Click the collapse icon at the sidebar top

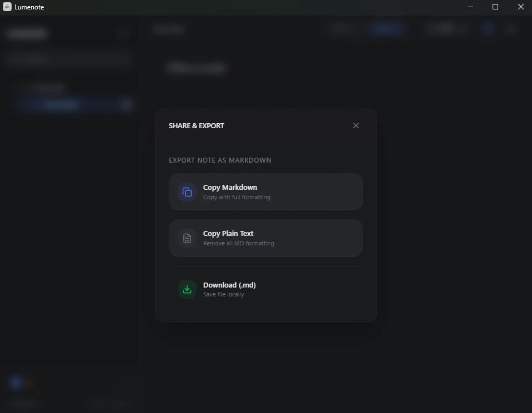coord(123,33)
